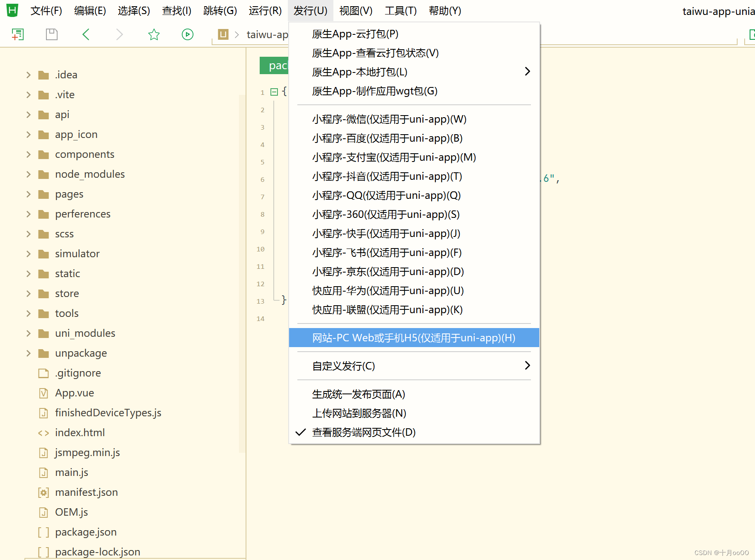Viewport: 755px width, 560px height.
Task: Open the 编辑(E) menu
Action: point(90,11)
